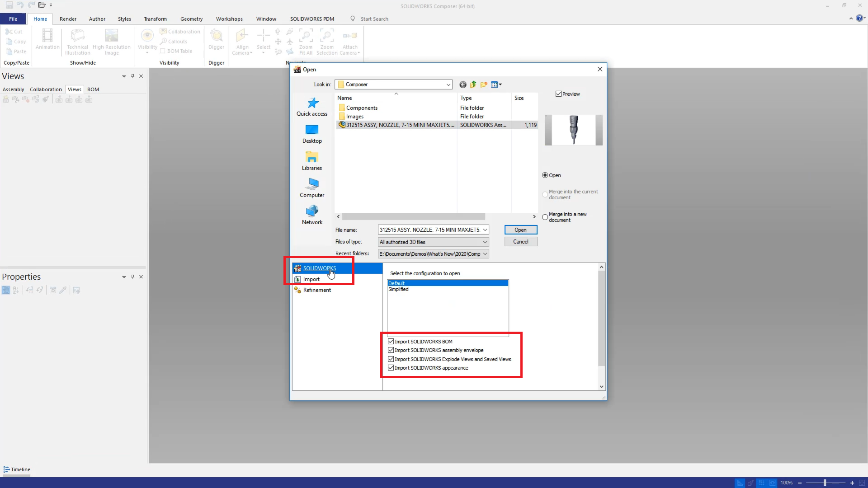Toggle Import SOLIDWORKS appearance checkbox
This screenshot has width=868, height=488.
coord(391,368)
